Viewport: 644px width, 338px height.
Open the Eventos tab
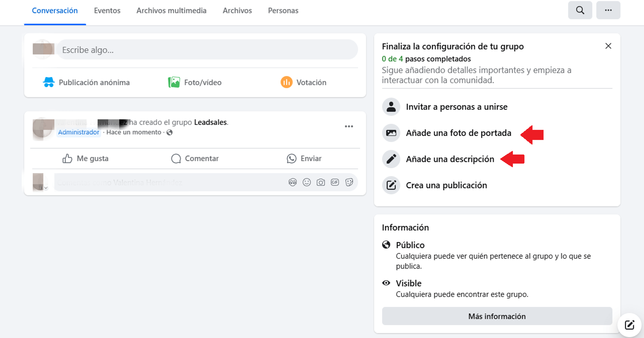(107, 11)
